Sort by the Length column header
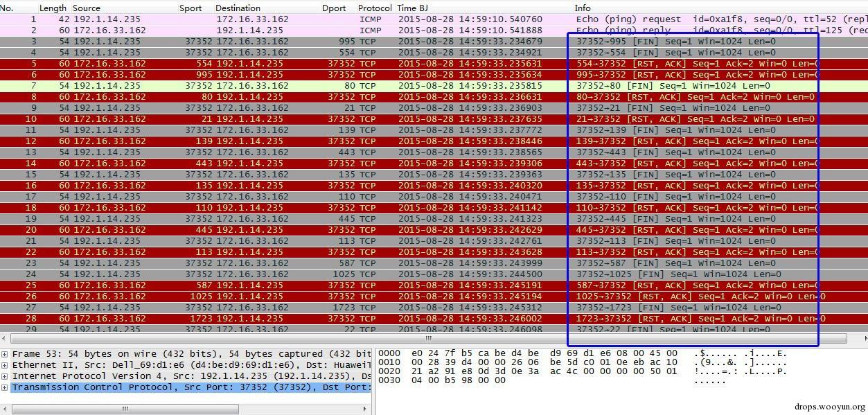Viewport: 868px width, 415px height. point(53,8)
